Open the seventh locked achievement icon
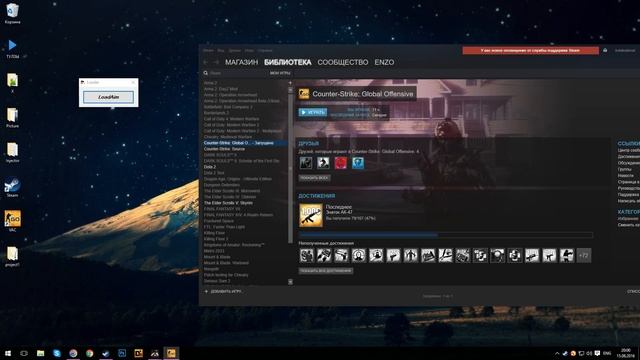Viewport: 640px width, 360px height. click(x=411, y=256)
